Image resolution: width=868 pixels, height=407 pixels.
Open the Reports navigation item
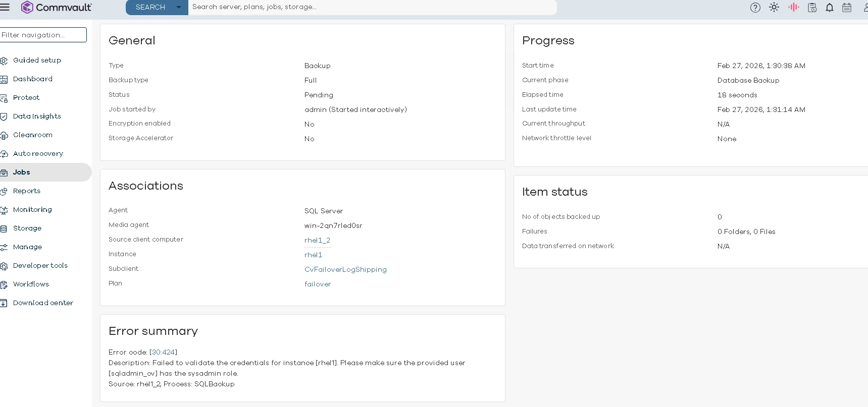pyautogui.click(x=27, y=191)
